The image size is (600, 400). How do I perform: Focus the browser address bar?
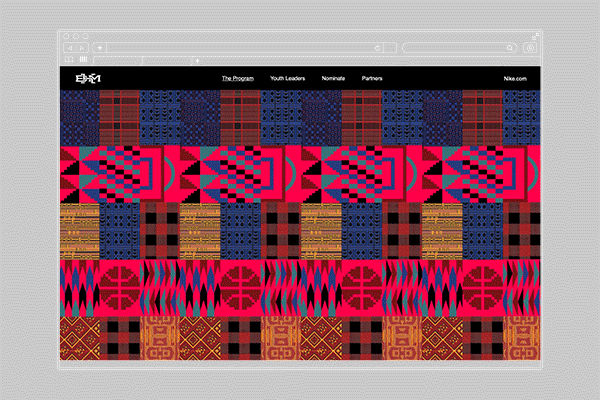[245, 48]
